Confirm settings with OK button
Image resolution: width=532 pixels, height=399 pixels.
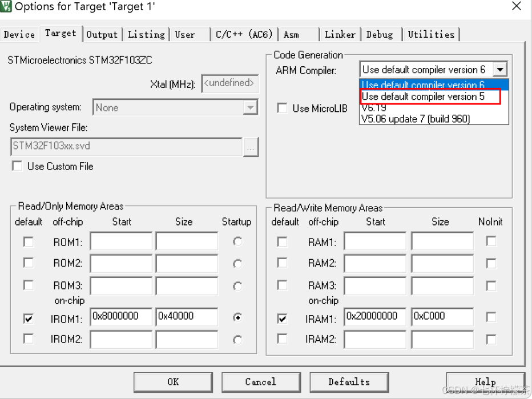point(173,382)
